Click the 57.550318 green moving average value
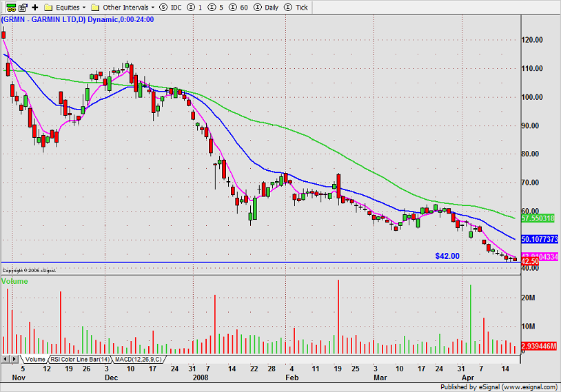 (538, 218)
